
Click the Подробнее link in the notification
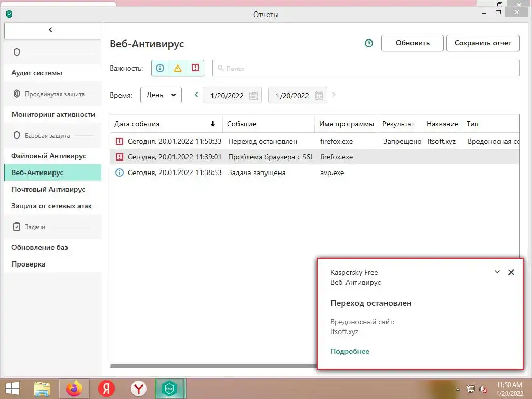click(350, 351)
